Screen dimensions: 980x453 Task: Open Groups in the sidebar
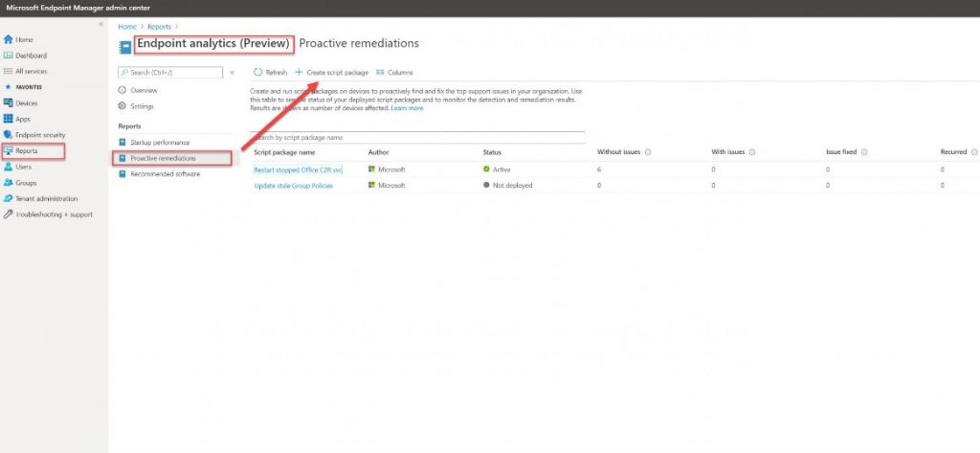(20, 183)
